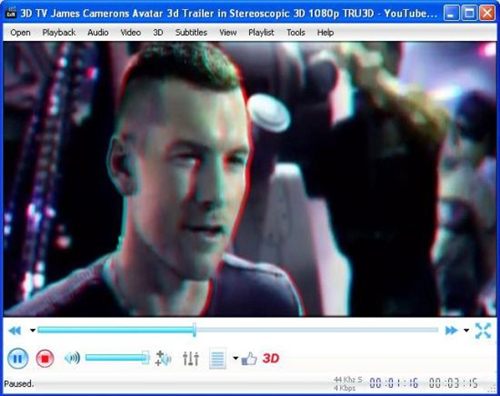Open the View menu
500x396 pixels.
(x=228, y=32)
